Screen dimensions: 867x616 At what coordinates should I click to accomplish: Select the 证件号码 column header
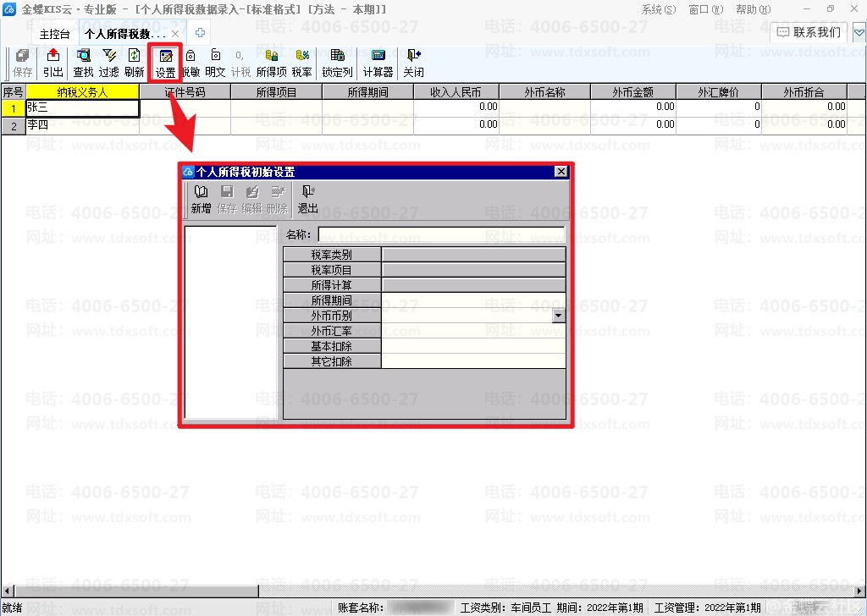pos(185,92)
